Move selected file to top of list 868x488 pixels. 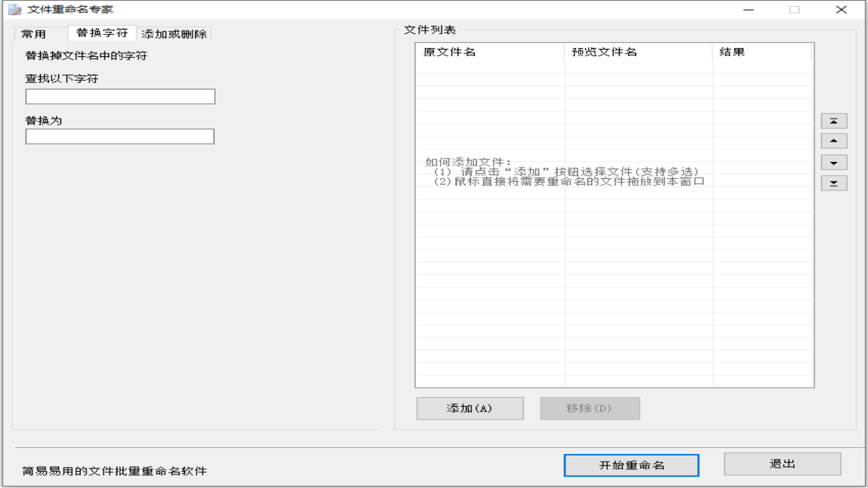click(x=833, y=121)
